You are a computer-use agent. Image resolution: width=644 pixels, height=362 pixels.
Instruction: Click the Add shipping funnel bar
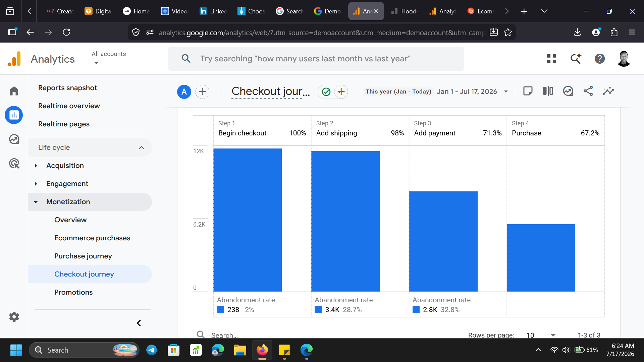click(345, 221)
